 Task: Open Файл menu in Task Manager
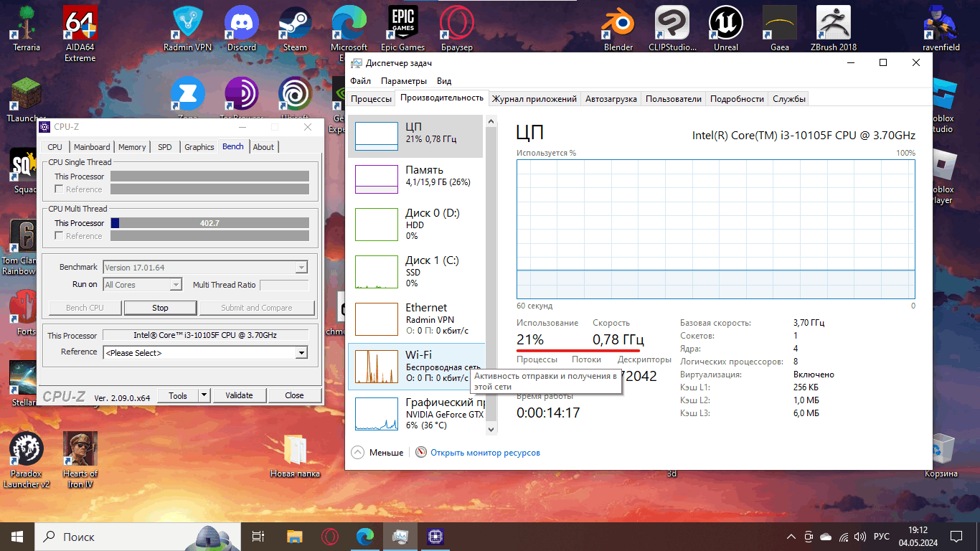pos(361,81)
